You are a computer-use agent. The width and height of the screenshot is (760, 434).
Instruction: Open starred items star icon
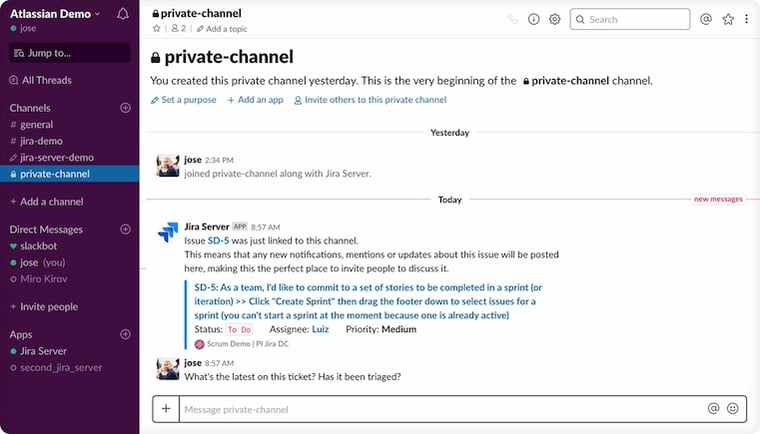728,19
